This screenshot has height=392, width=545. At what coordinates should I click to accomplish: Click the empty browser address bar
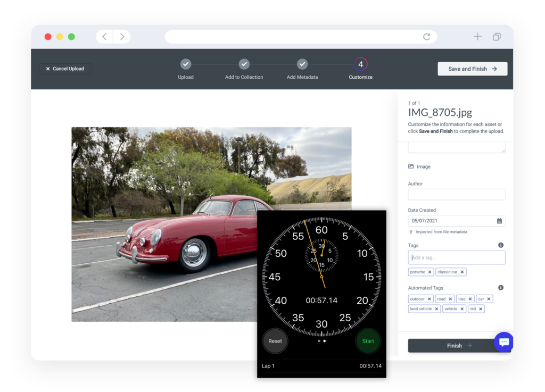pos(301,37)
